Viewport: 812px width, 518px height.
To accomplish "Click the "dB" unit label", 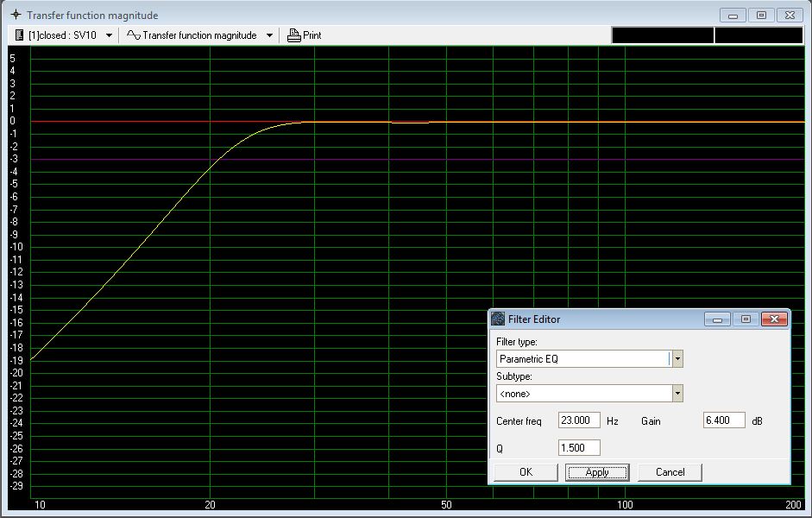I will [x=757, y=421].
